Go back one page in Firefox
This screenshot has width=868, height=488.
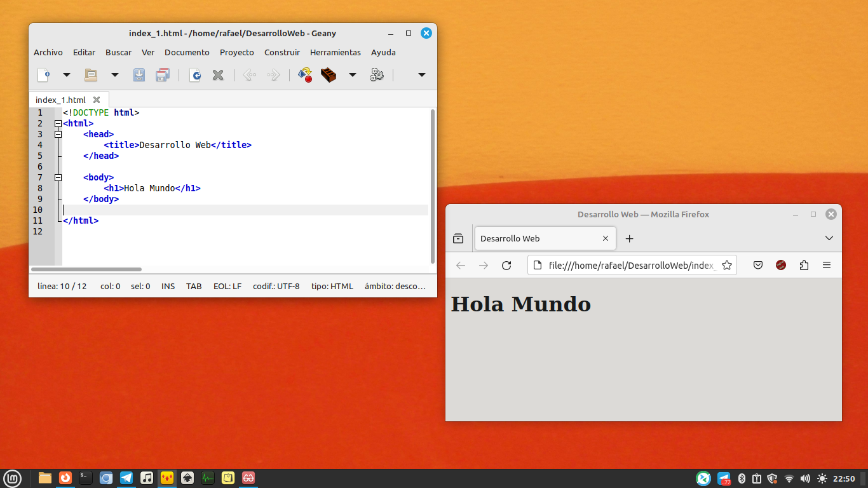click(x=461, y=266)
